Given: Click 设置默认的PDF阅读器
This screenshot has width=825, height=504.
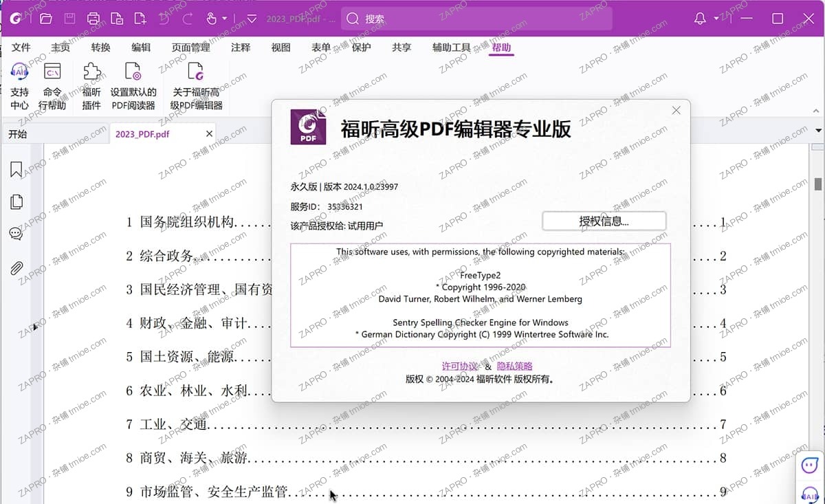Looking at the screenshot, I should click(133, 87).
